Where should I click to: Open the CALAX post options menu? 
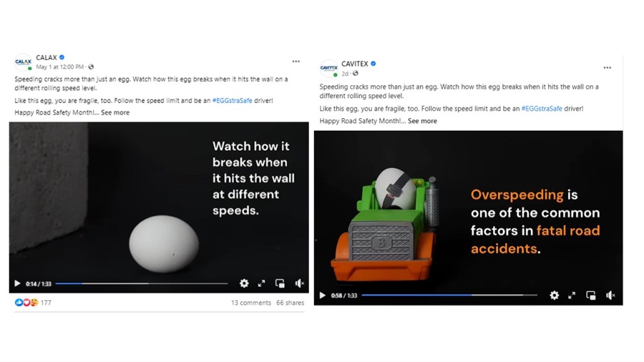coord(296,62)
